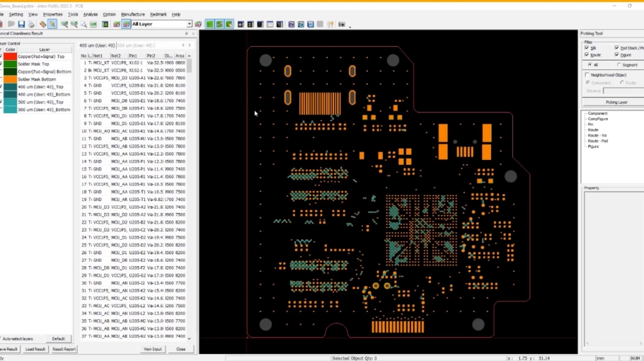The width and height of the screenshot is (644, 361).
Task: Expand the Component tree item
Action: (597, 113)
